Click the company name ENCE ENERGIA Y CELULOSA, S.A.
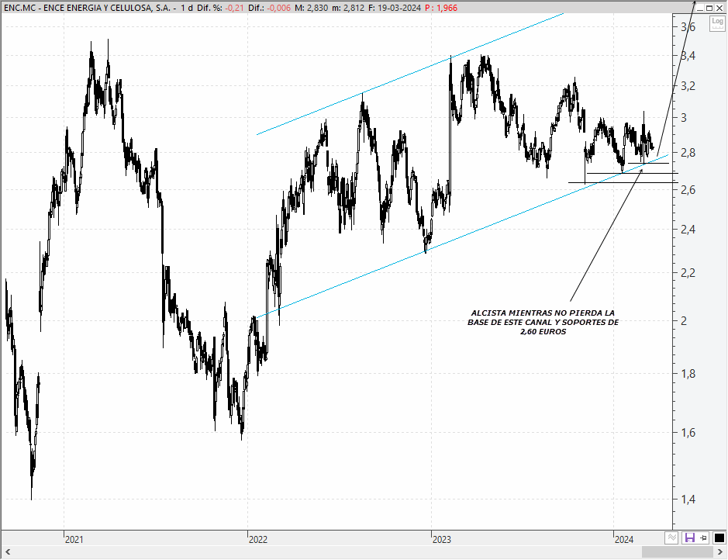This screenshot has height=560, width=728. (x=106, y=8)
